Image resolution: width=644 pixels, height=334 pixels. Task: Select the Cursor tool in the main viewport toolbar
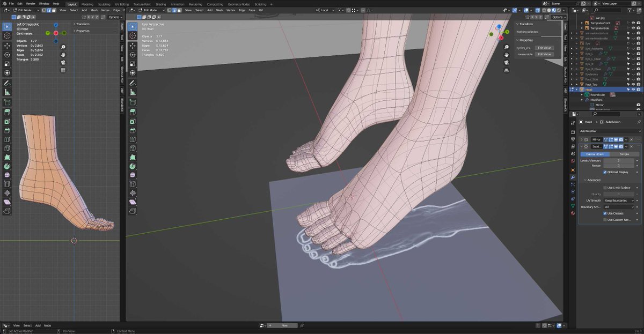click(133, 35)
